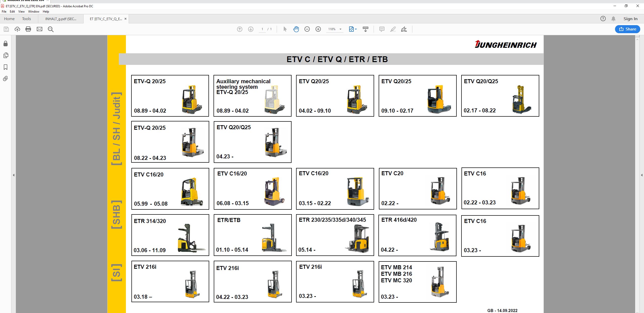
Task: Open the Attachments panel
Action: pos(6,78)
